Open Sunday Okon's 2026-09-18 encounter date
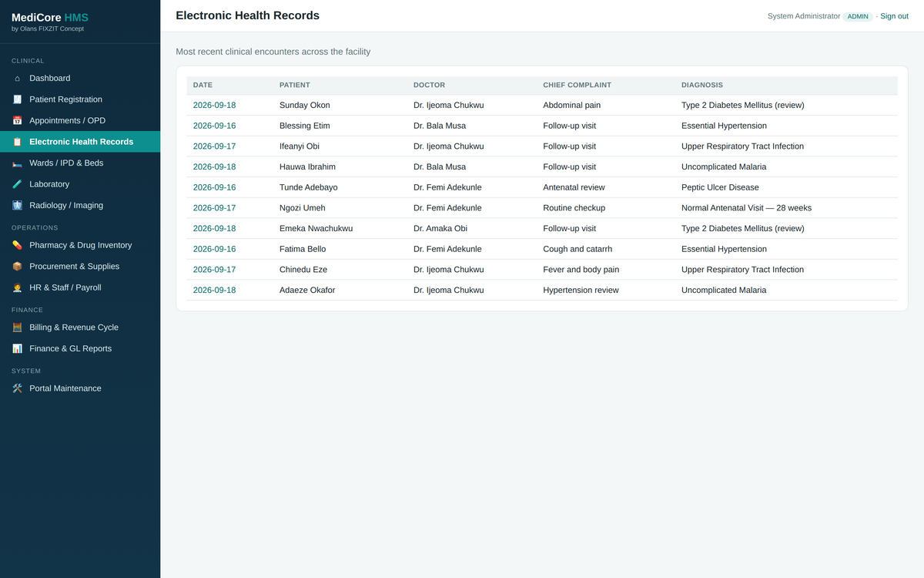 click(214, 105)
